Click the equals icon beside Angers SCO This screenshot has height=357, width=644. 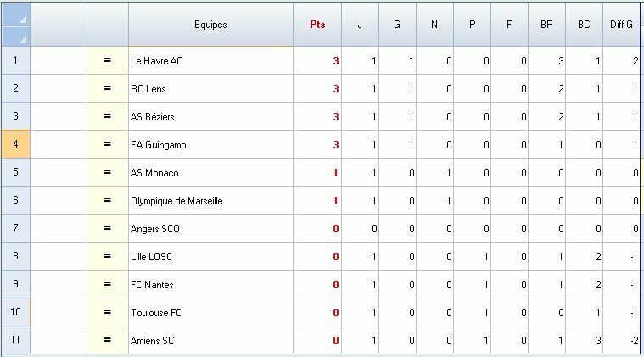[x=108, y=229]
